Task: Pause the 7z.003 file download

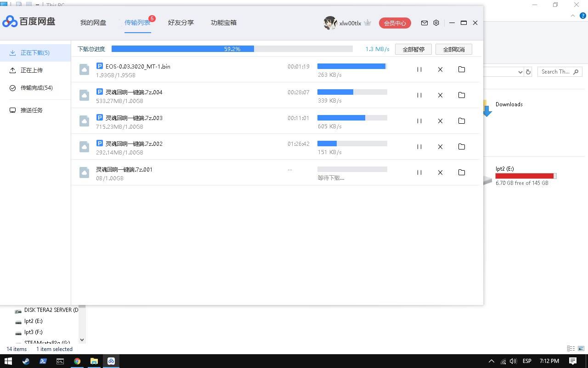Action: coord(419,121)
